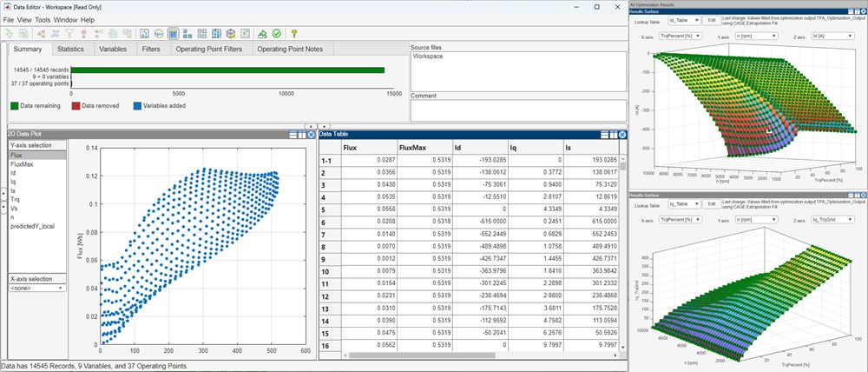
Task: Click the 2D data plot view icon in toolbar
Action: coord(144,34)
